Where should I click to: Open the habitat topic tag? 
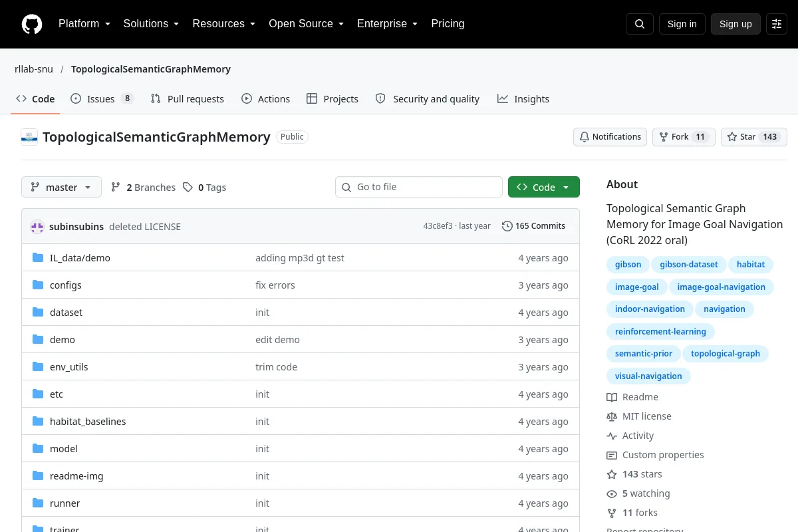click(751, 265)
